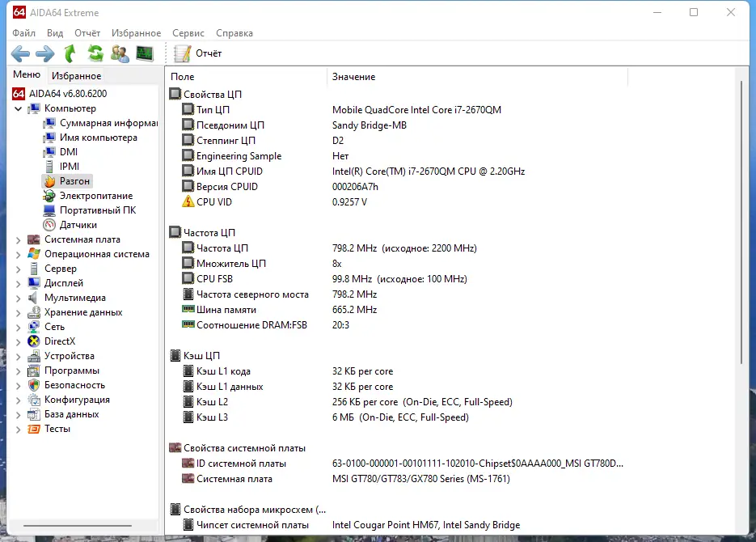756x542 pixels.
Task: Expand the Программы node
Action: point(18,371)
